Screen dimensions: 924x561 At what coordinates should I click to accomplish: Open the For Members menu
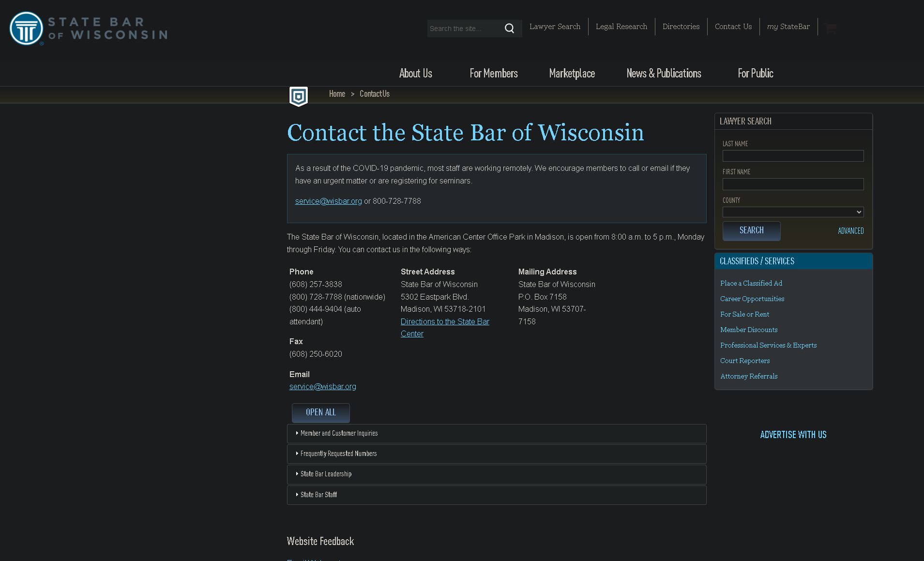point(493,74)
